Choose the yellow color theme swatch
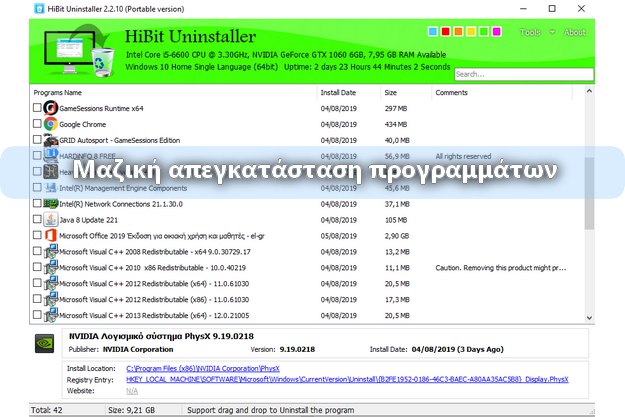The width and height of the screenshot is (625, 417). [471, 31]
